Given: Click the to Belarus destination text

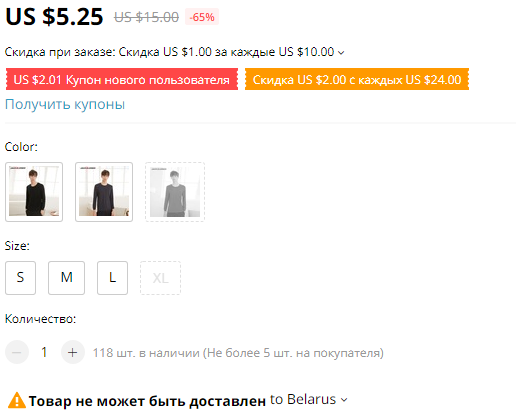Looking at the screenshot, I should tap(303, 399).
